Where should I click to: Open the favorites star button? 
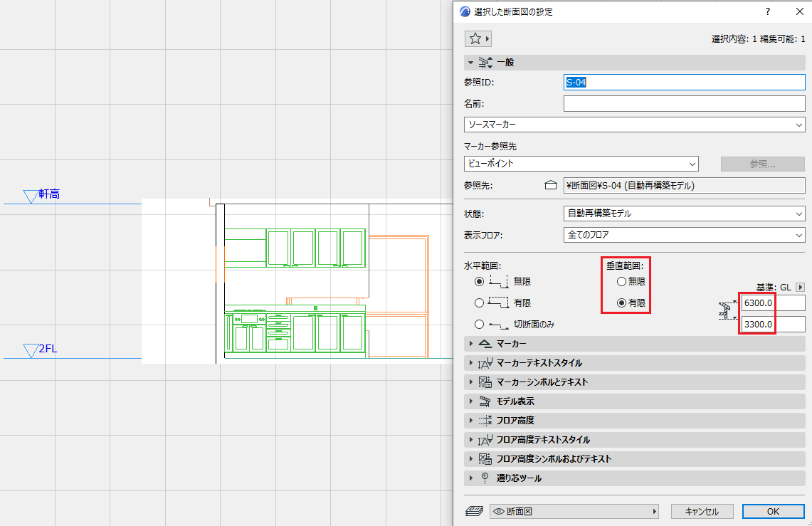[478, 39]
